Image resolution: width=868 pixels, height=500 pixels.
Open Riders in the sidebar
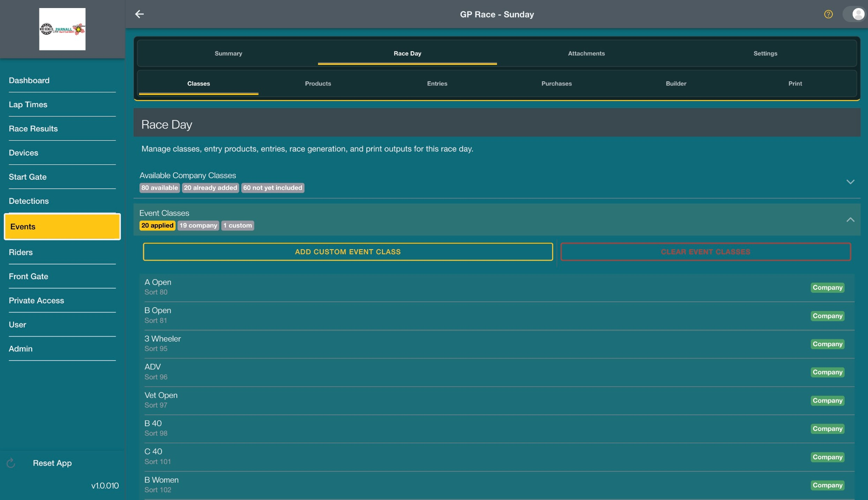click(x=62, y=253)
